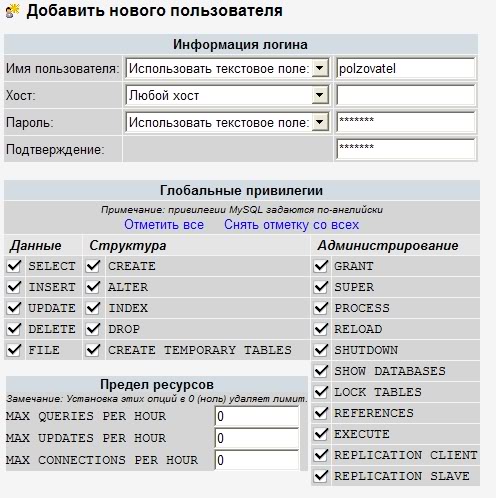Click the REPLICATION SLAVE label
496x498 pixels.
[x=402, y=476]
